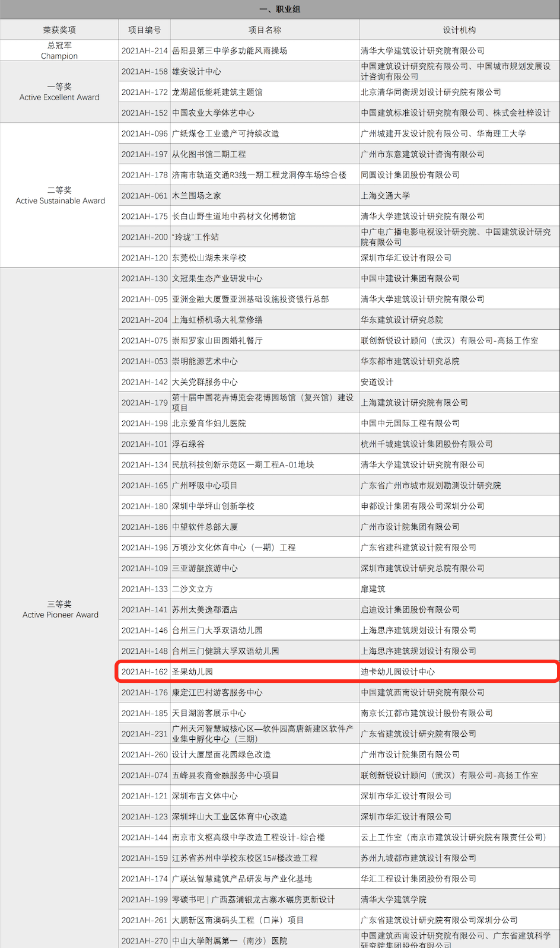Screen dimensions: 560x948
Task: Select the "项目名称" column header
Action: 265,30
